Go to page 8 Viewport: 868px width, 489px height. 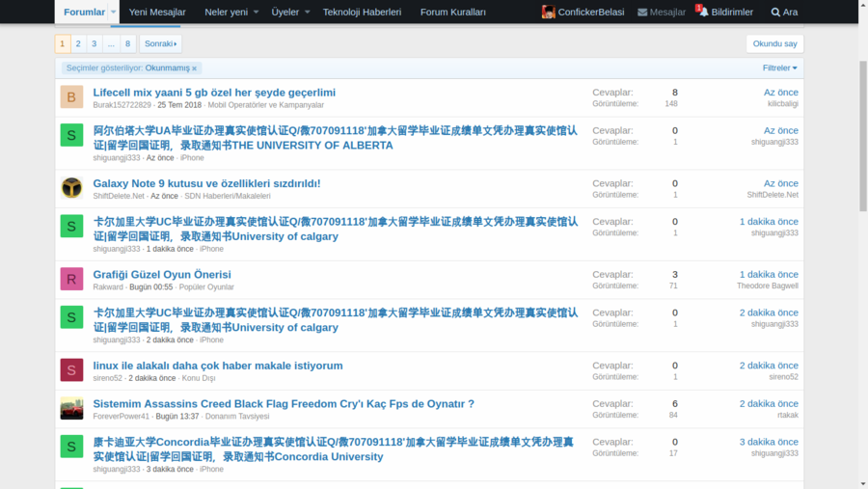(127, 43)
